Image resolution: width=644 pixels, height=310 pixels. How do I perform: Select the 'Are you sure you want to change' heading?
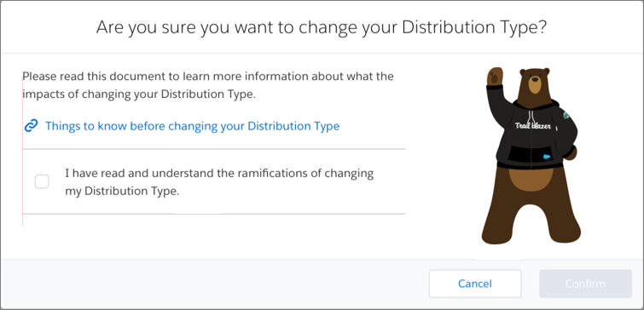click(x=322, y=27)
